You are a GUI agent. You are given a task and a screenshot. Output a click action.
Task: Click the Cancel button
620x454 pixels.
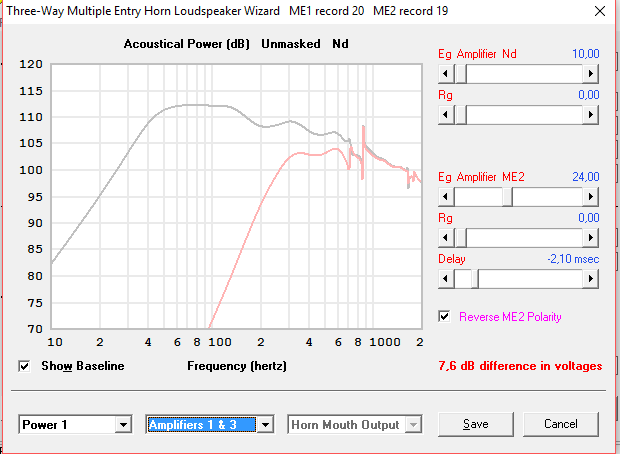(x=561, y=424)
